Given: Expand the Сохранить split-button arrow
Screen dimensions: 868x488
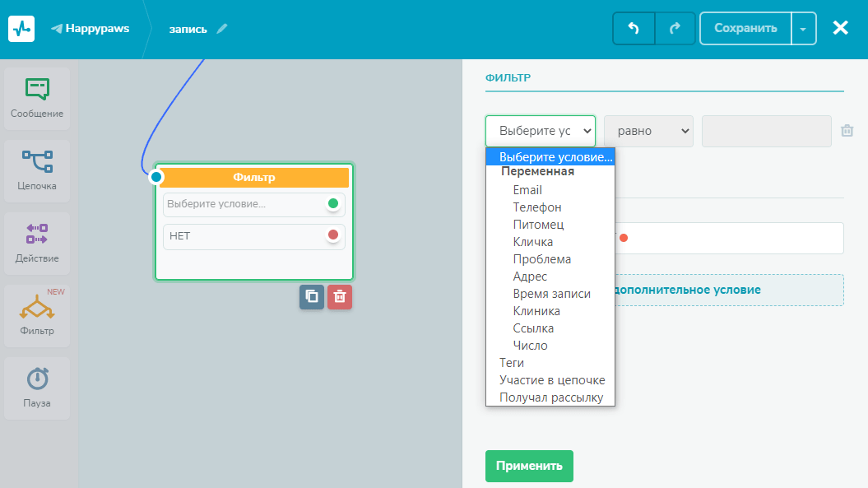Looking at the screenshot, I should 804,28.
